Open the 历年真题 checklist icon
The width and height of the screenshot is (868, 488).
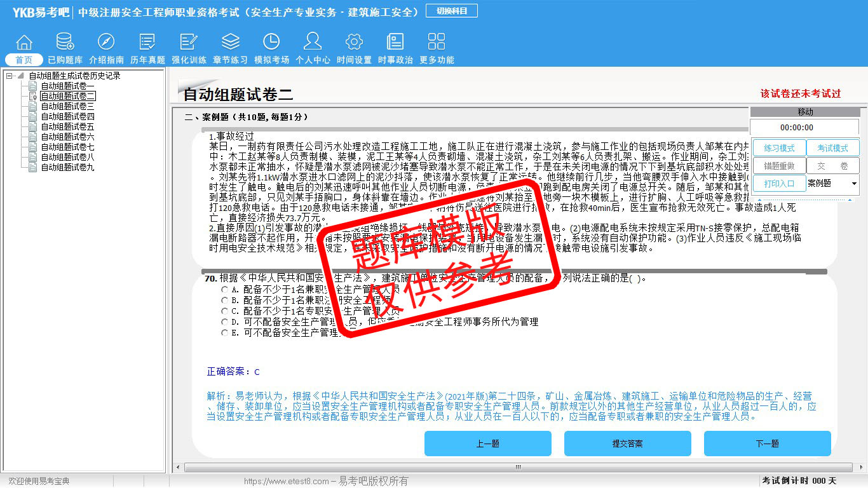pos(147,43)
